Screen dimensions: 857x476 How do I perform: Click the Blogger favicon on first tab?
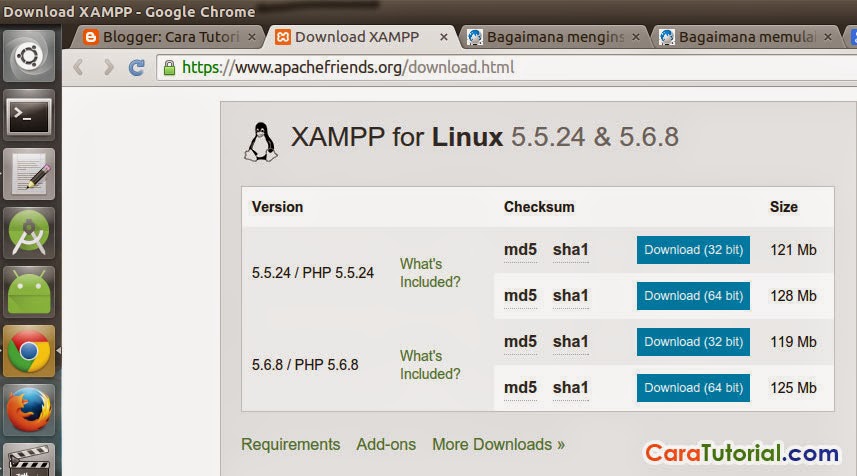91,37
